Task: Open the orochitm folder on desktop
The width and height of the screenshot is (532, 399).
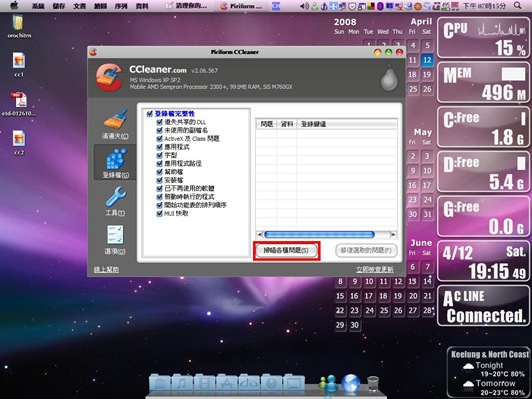Action: [18, 26]
